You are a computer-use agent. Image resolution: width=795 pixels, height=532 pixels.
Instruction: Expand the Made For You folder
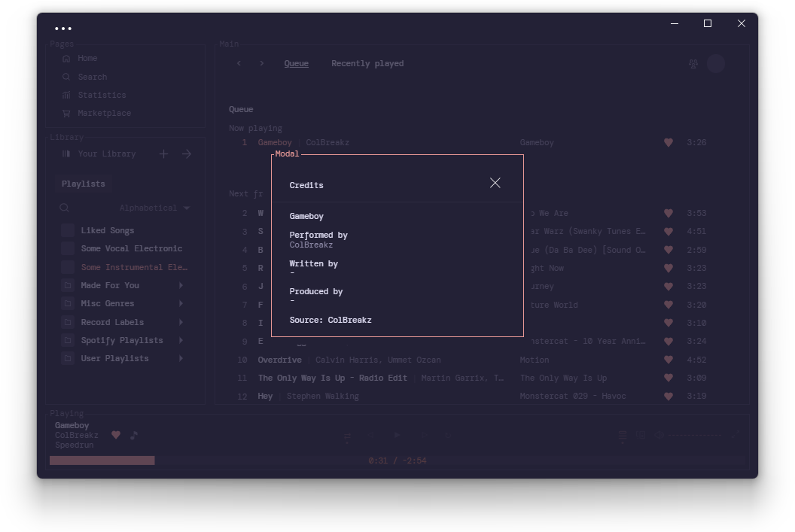click(x=122, y=285)
